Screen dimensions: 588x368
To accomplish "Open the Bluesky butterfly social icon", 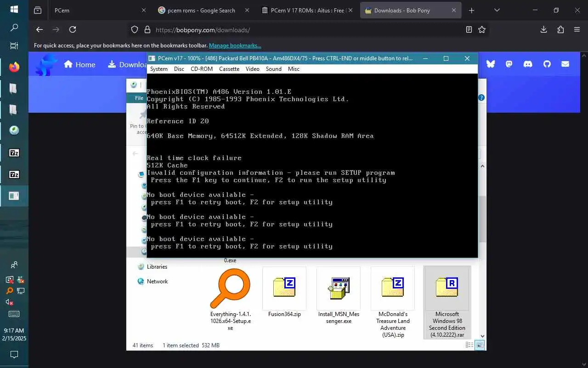I will pyautogui.click(x=491, y=64).
